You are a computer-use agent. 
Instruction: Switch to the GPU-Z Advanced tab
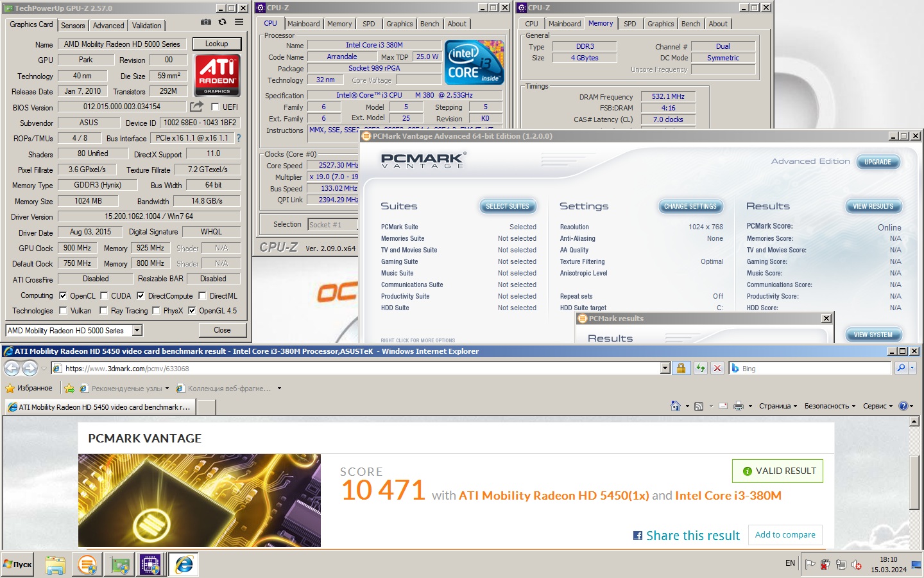(108, 26)
